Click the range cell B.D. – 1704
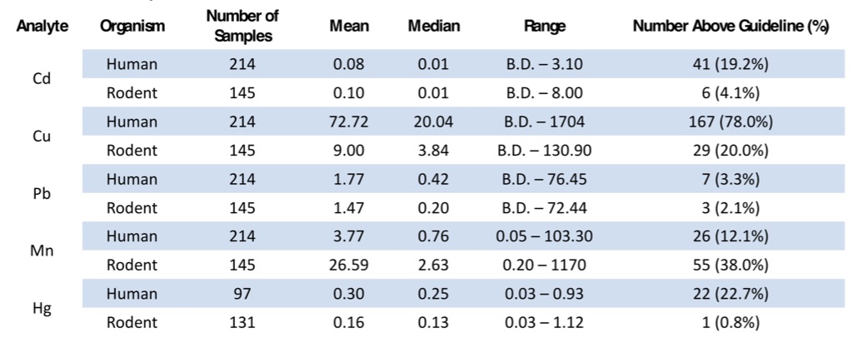 (x=545, y=122)
